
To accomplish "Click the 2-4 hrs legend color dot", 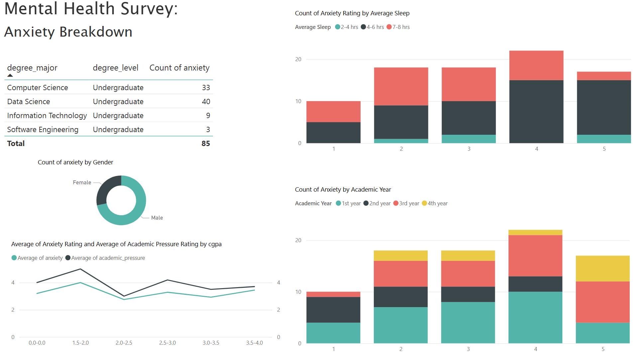I will point(338,27).
